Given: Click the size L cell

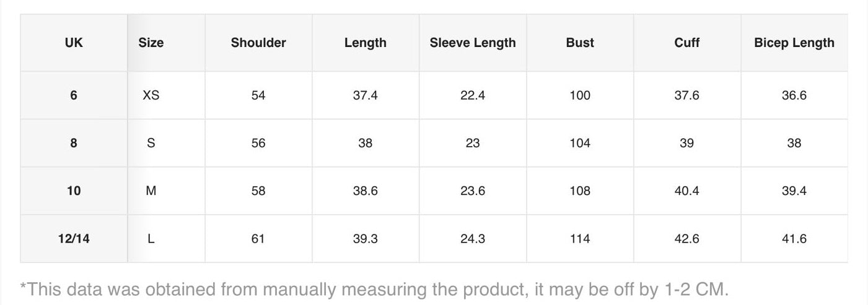Looking at the screenshot, I should (151, 238).
